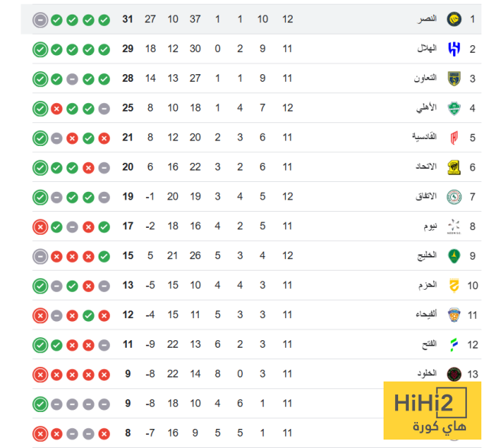Click the Al-Qadsiah red logo
The image size is (489, 448).
(x=454, y=138)
